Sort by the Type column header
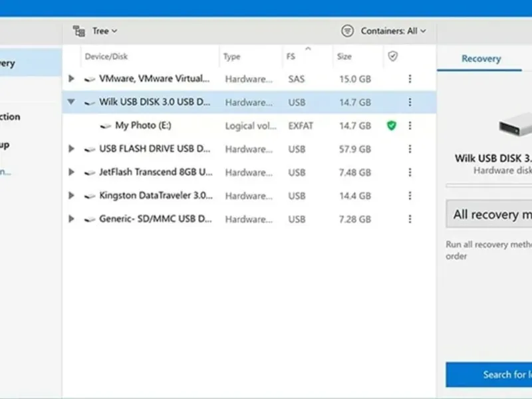This screenshot has height=399, width=532. [231, 57]
